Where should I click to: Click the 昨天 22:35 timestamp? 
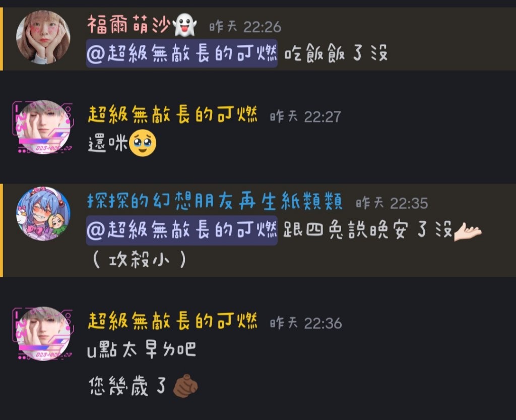[392, 203]
